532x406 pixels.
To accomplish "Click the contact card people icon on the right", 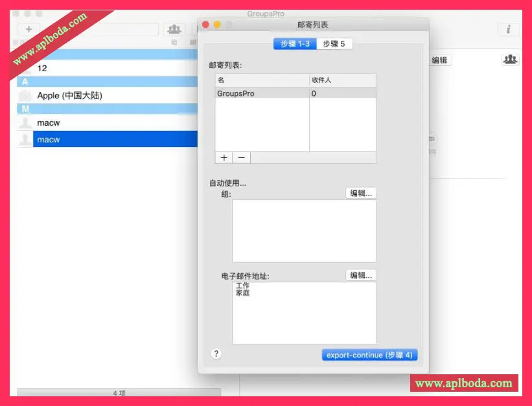I will coord(509,59).
